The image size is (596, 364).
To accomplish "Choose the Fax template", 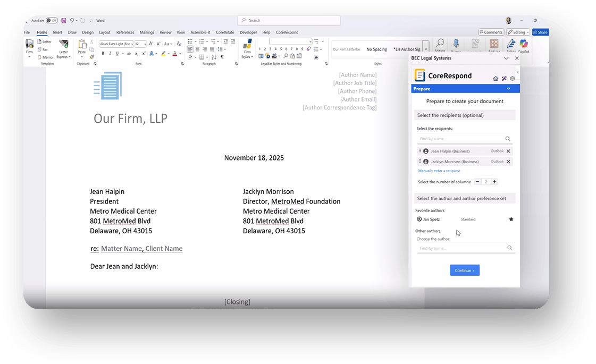I will 43,49.
